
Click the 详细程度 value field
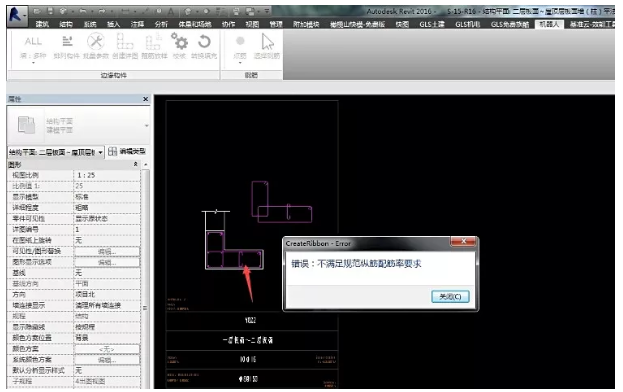point(107,208)
